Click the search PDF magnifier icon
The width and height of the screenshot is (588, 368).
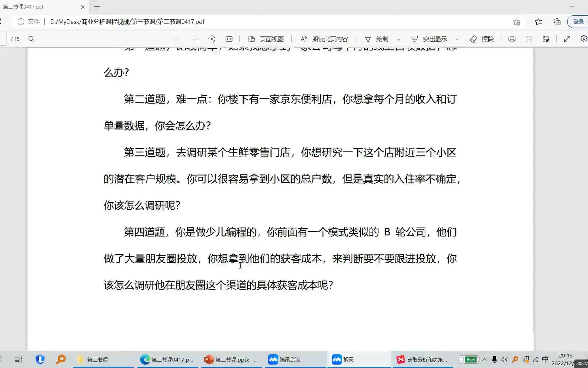pyautogui.click(x=31, y=39)
